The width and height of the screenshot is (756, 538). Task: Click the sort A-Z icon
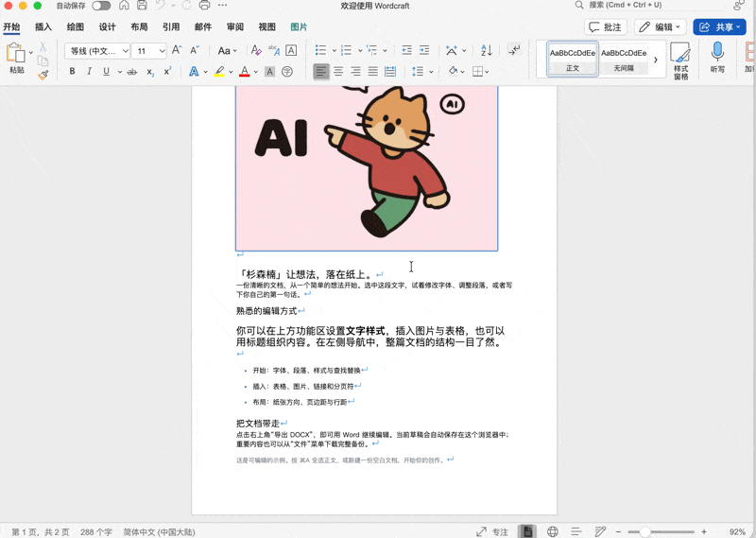tap(487, 50)
